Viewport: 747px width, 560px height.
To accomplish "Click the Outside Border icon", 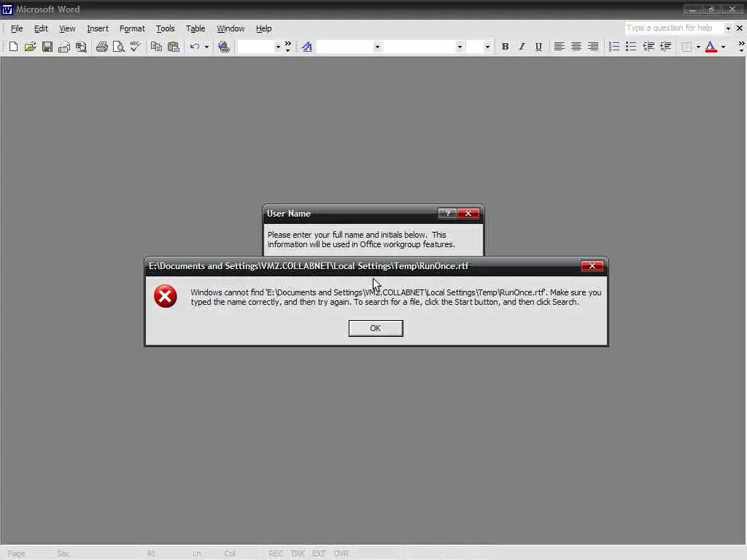I will click(x=686, y=47).
